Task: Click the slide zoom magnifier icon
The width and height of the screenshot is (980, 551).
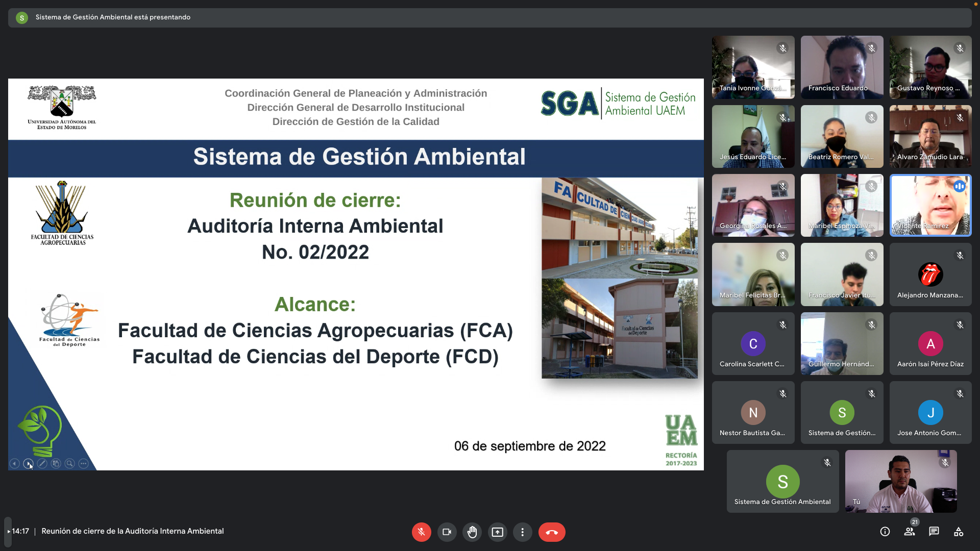Action: (69, 463)
